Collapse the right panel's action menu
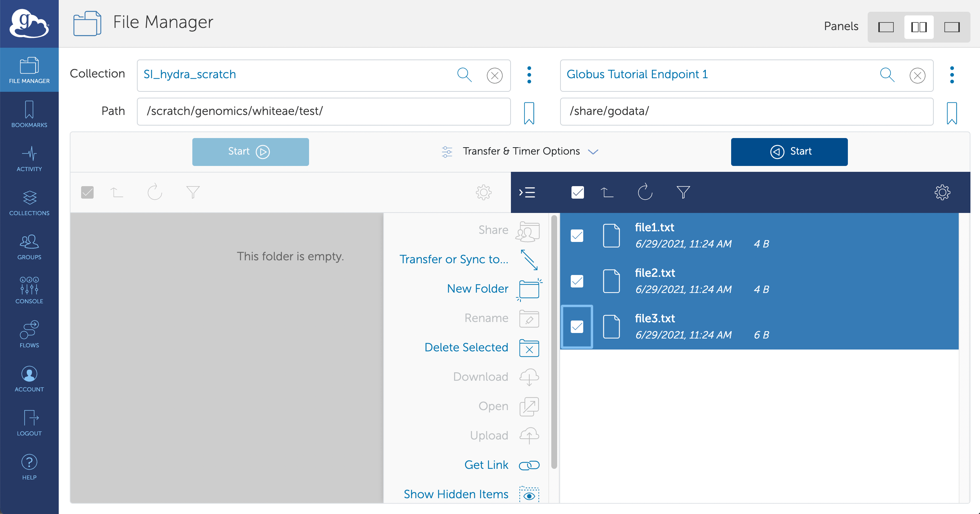This screenshot has width=980, height=514. click(527, 192)
